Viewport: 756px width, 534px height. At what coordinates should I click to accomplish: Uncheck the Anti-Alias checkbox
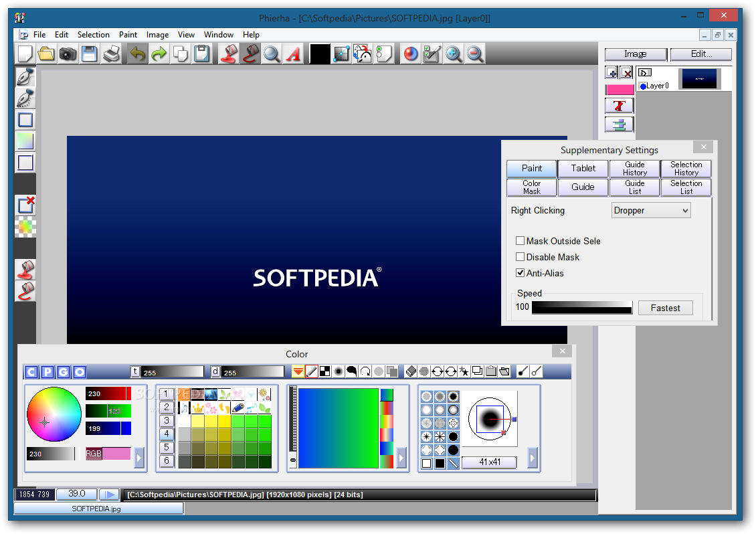[x=520, y=272]
